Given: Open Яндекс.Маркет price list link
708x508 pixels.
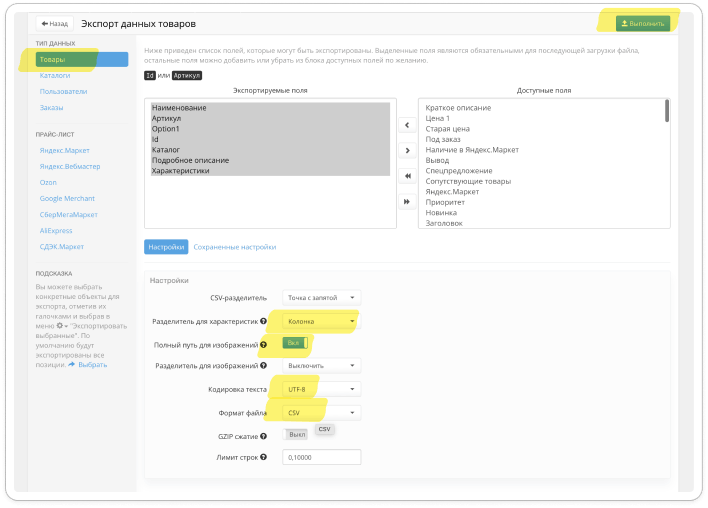Looking at the screenshot, I should coord(65,150).
